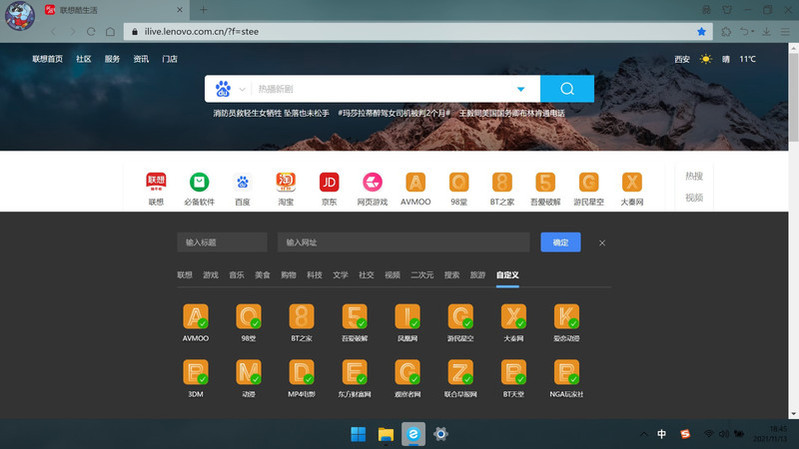Click the 输入网址 URL input field
This screenshot has height=449, width=799.
[x=403, y=242]
